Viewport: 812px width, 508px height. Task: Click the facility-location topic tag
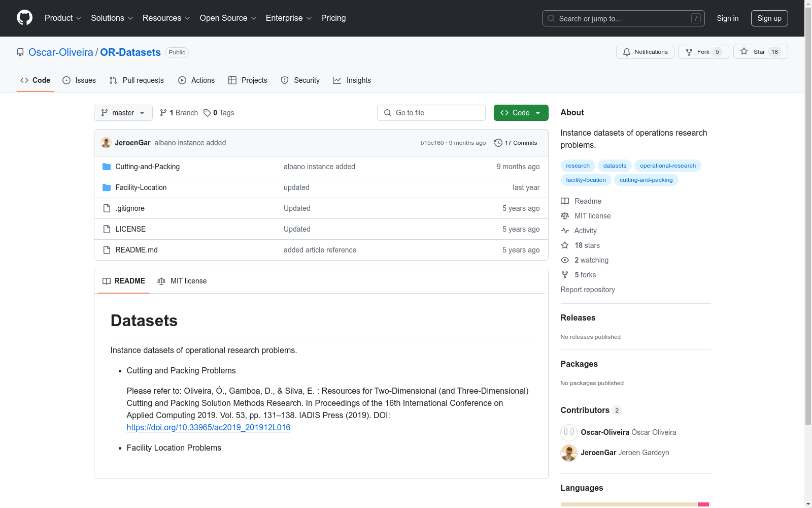pyautogui.click(x=586, y=180)
